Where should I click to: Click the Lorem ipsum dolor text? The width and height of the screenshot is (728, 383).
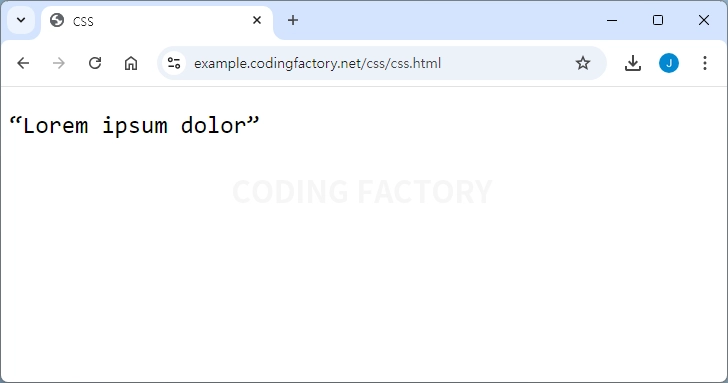click(134, 125)
